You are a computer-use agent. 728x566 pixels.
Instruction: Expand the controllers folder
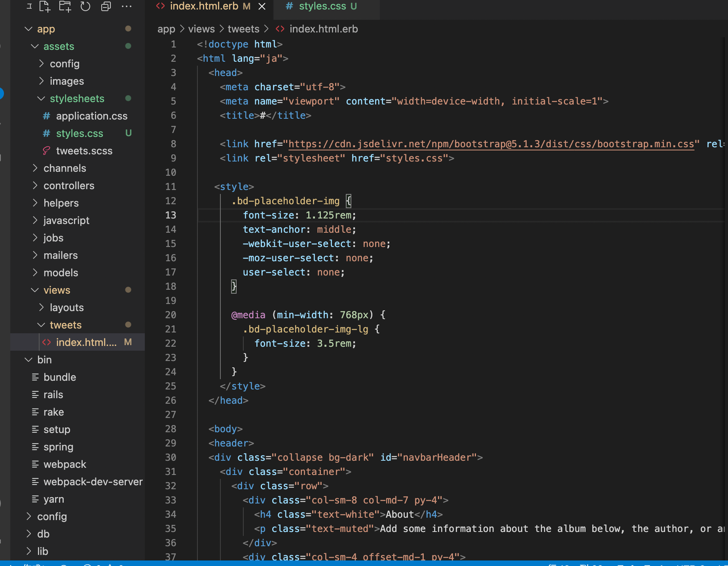(35, 186)
